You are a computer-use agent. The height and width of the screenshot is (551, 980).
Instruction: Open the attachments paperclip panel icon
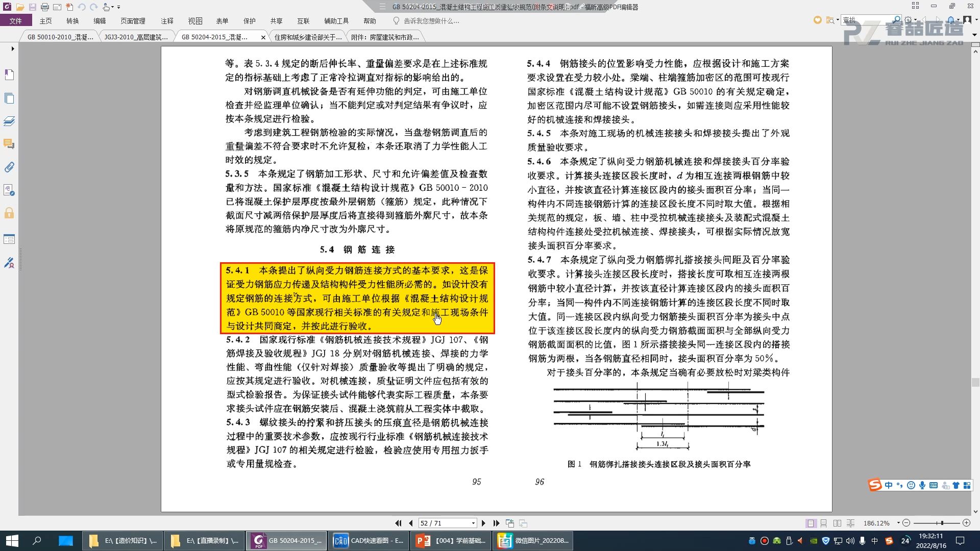click(x=9, y=167)
